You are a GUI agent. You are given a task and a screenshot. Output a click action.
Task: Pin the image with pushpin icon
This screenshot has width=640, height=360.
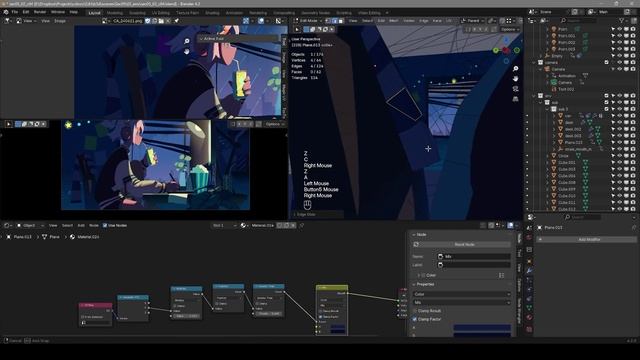click(177, 20)
